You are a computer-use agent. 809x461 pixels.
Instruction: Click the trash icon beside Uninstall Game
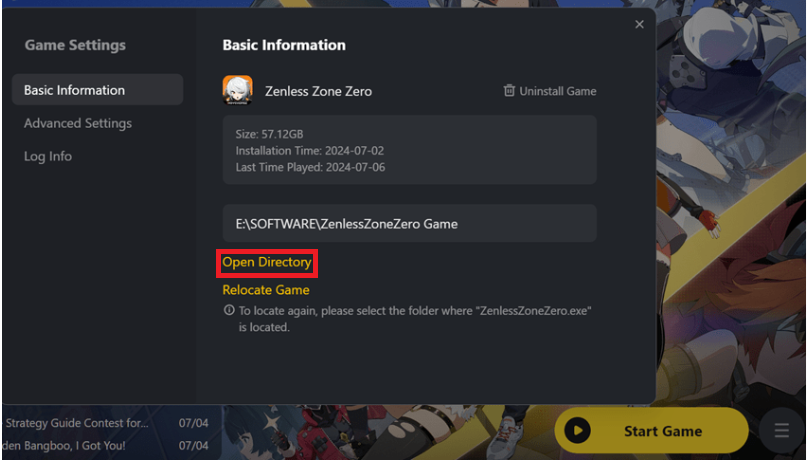(509, 90)
